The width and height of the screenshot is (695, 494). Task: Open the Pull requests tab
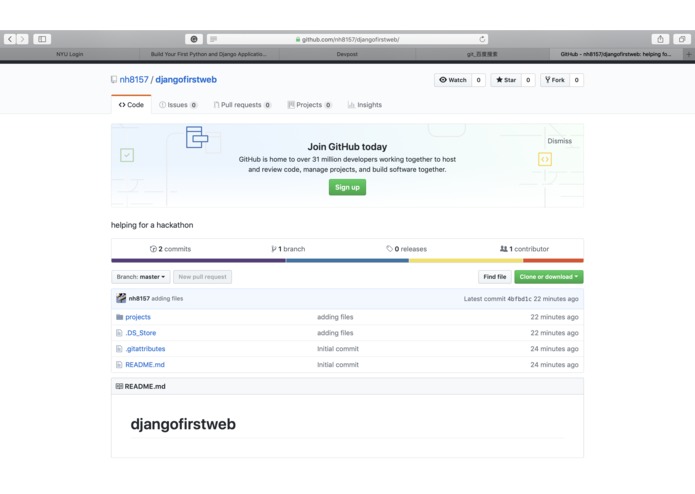242,105
